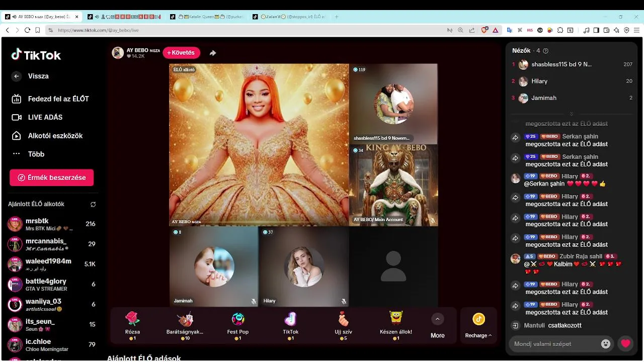The image size is (644, 362).
Task: Open Fedezd fel az ÉLŐT
Action: pos(50,99)
